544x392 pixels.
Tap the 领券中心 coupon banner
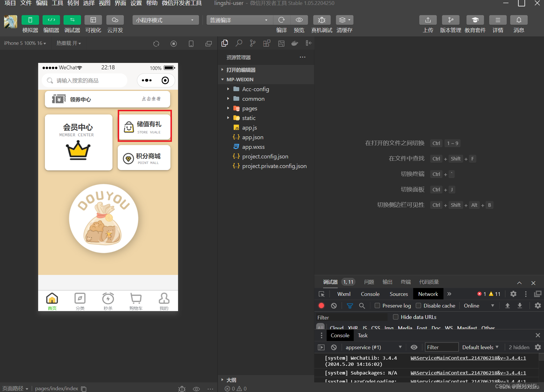[x=107, y=99]
